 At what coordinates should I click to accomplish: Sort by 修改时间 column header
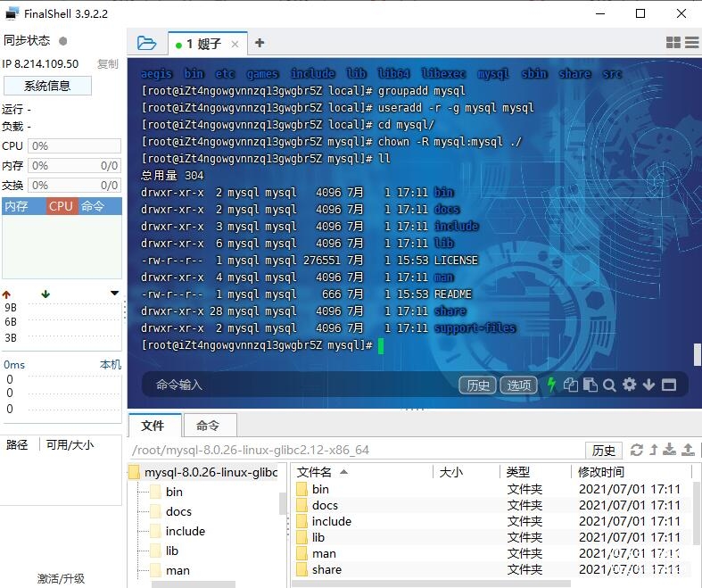pos(632,472)
